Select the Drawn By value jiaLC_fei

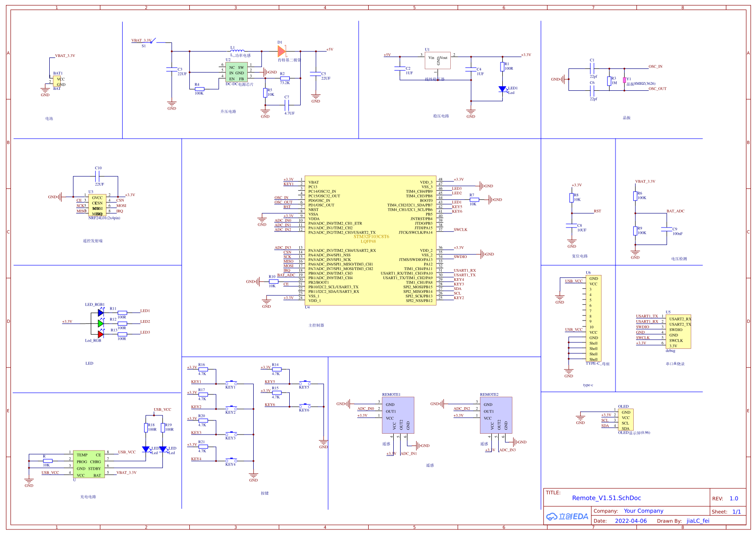pos(698,521)
